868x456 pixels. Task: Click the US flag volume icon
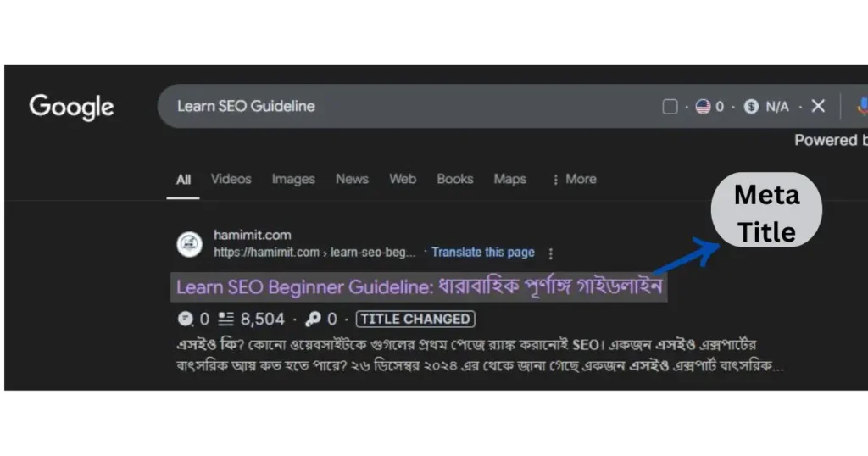(703, 106)
